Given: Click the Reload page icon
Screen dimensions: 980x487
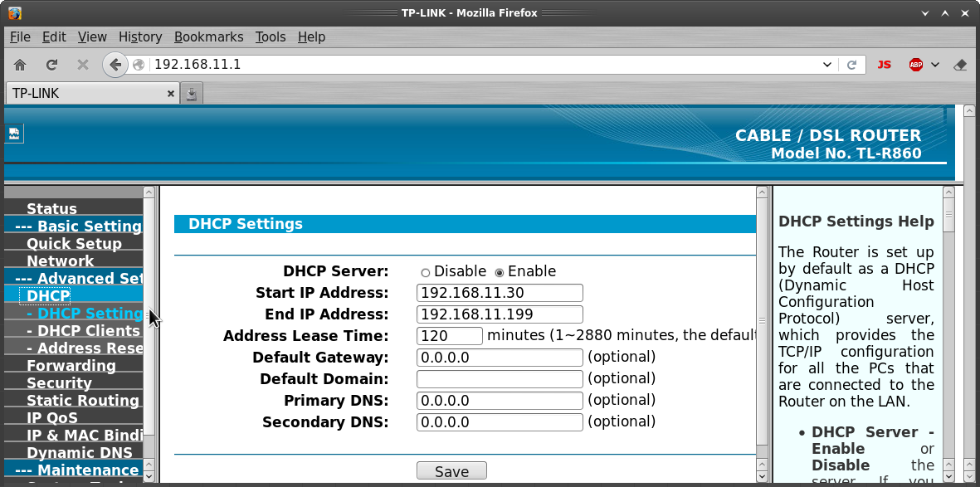Looking at the screenshot, I should click(51, 65).
